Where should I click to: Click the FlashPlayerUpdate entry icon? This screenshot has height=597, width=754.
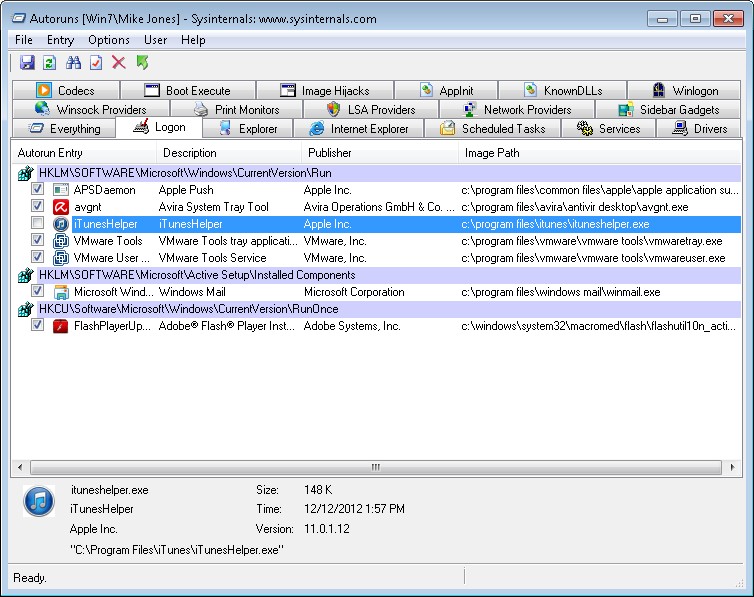coord(61,326)
